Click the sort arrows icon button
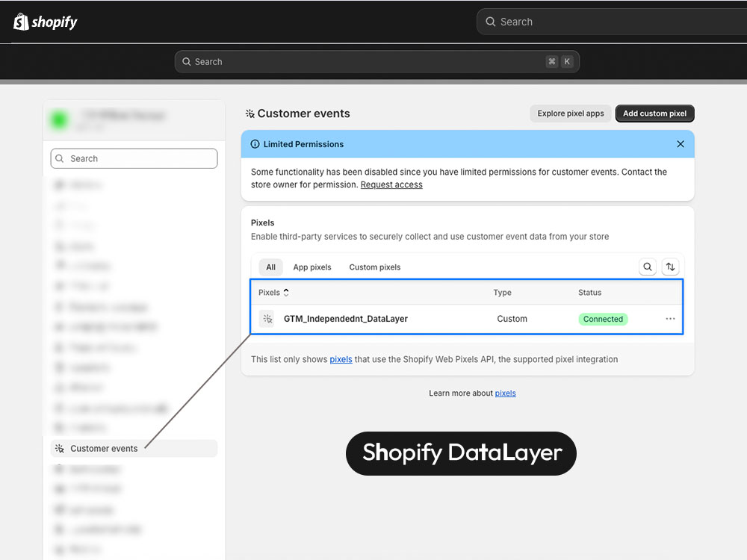747x560 pixels. point(670,267)
